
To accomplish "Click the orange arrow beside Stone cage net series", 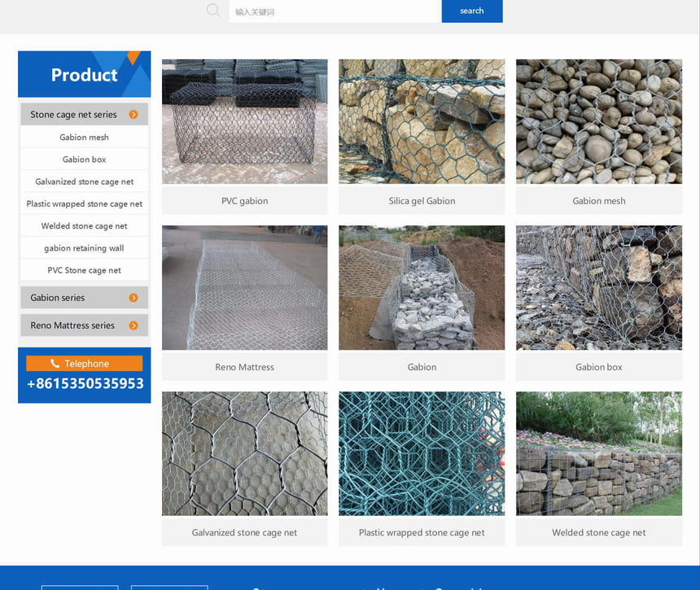I will (133, 115).
